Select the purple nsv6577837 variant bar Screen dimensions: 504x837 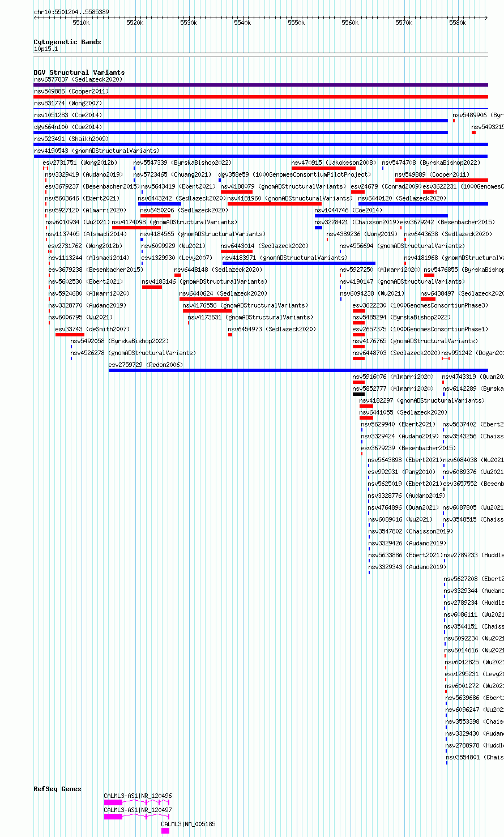coord(260,85)
